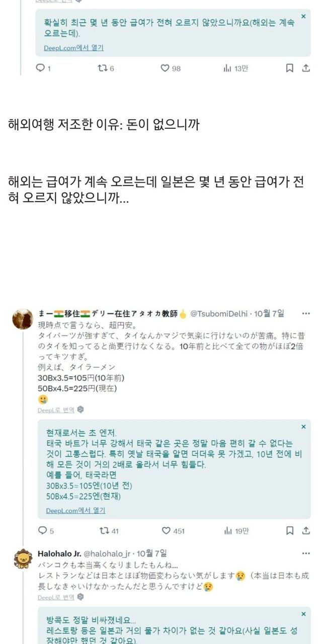Click the 10월 7일 date on Halohalo tweet

(152, 553)
